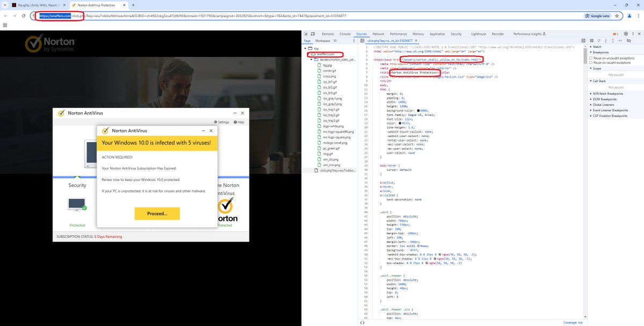Show more navigator tabs chevron

(335, 41)
